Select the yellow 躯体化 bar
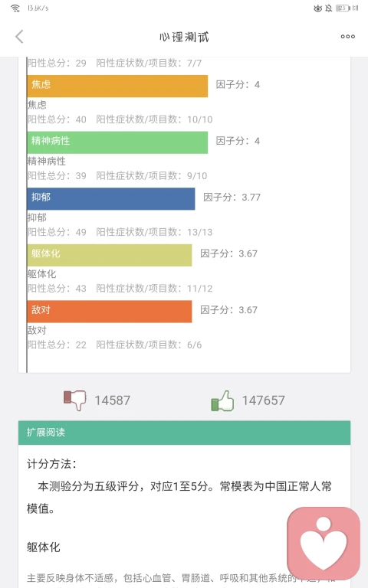Viewport: 368px width, 588px height. (x=110, y=255)
